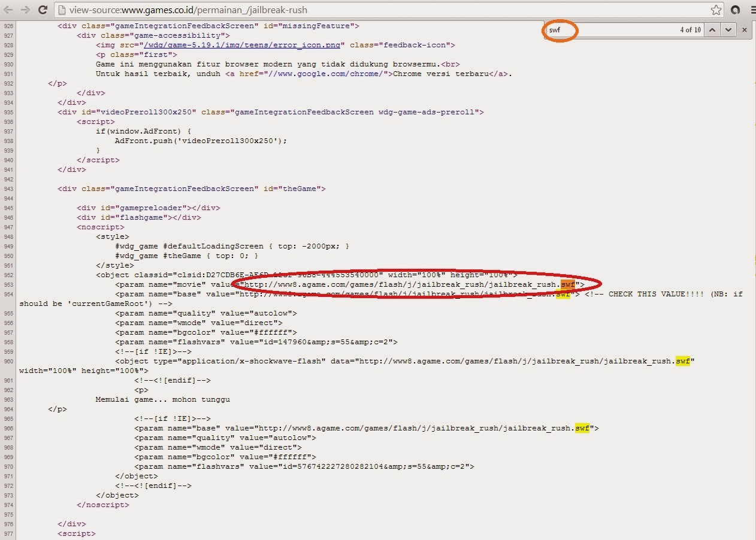Click the 'if(window.AdFront) {' line
Image resolution: width=756 pixels, height=540 pixels.
(144, 131)
